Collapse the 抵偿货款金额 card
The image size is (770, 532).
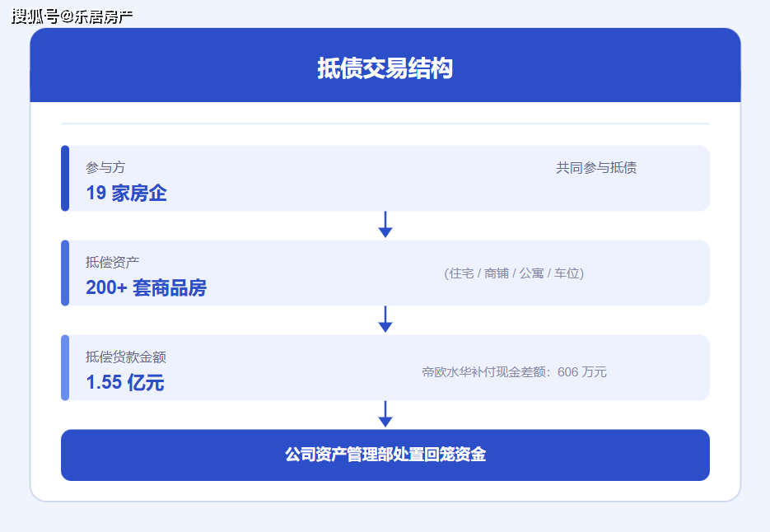coord(385,369)
